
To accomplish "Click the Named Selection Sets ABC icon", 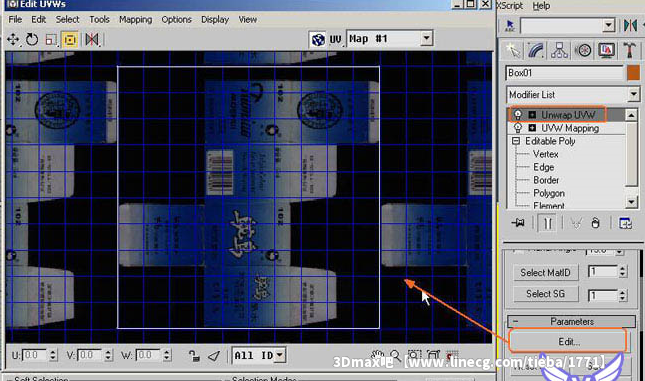I will [x=510, y=26].
